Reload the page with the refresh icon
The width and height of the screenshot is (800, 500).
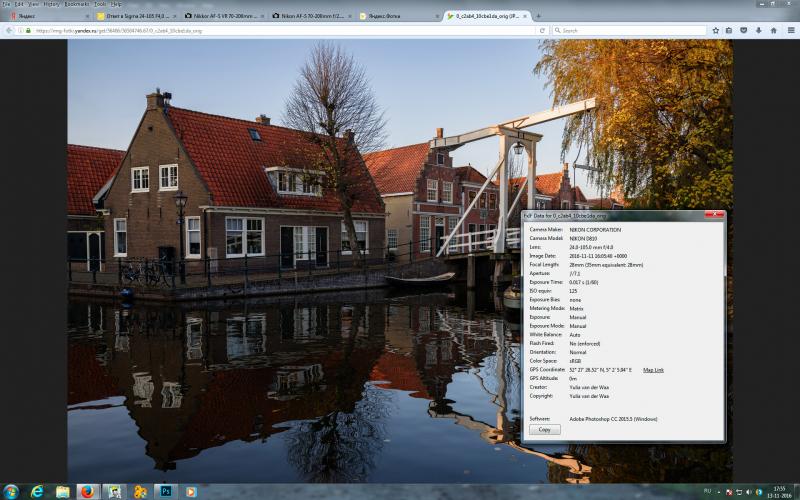[x=542, y=31]
